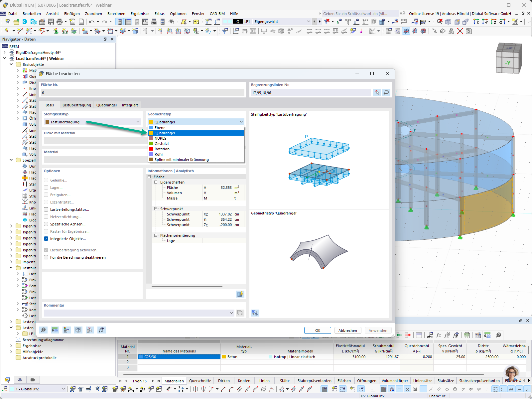Go to previous load case arrow
532x399 pixels.
pyautogui.click(x=315, y=22)
